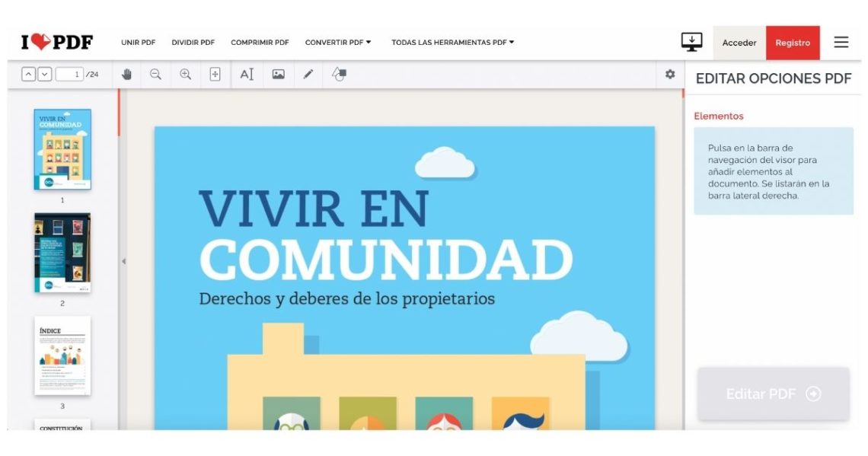Image resolution: width=868 pixels, height=456 pixels.
Task: Activate the pencil drawing tool
Action: click(308, 74)
